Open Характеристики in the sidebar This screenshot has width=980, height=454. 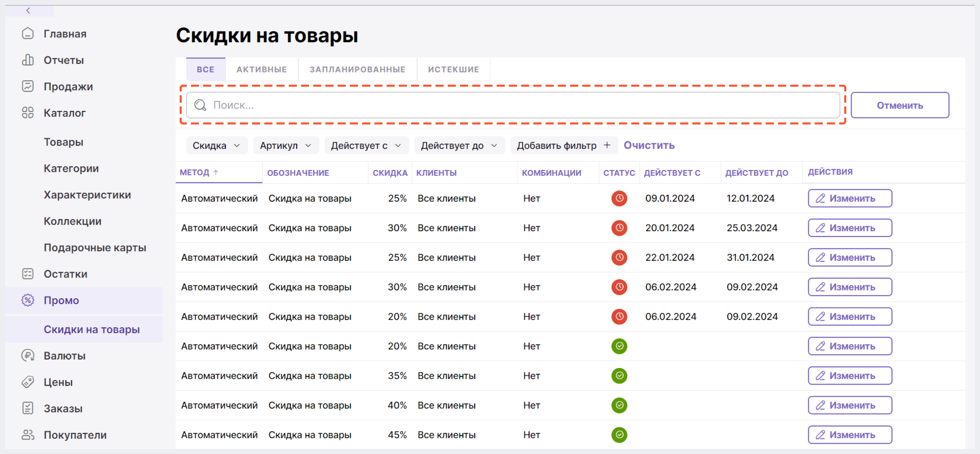coord(87,195)
